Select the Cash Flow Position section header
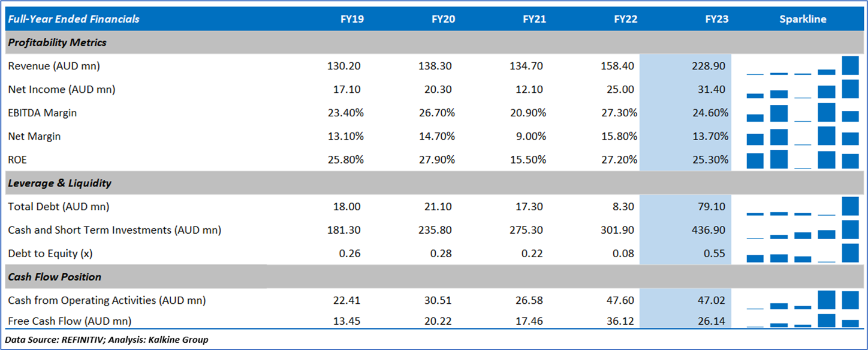Image resolution: width=868 pixels, height=350 pixels. (55, 277)
